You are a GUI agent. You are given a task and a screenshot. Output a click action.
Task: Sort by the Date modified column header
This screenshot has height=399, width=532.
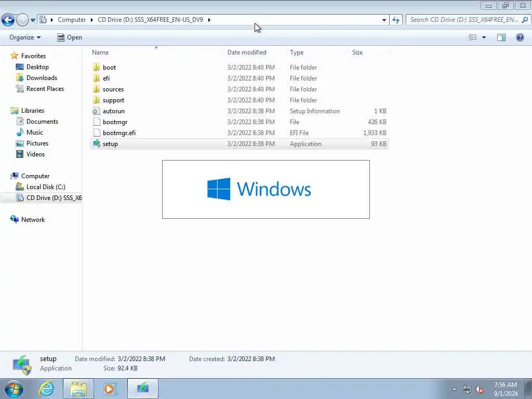247,52
